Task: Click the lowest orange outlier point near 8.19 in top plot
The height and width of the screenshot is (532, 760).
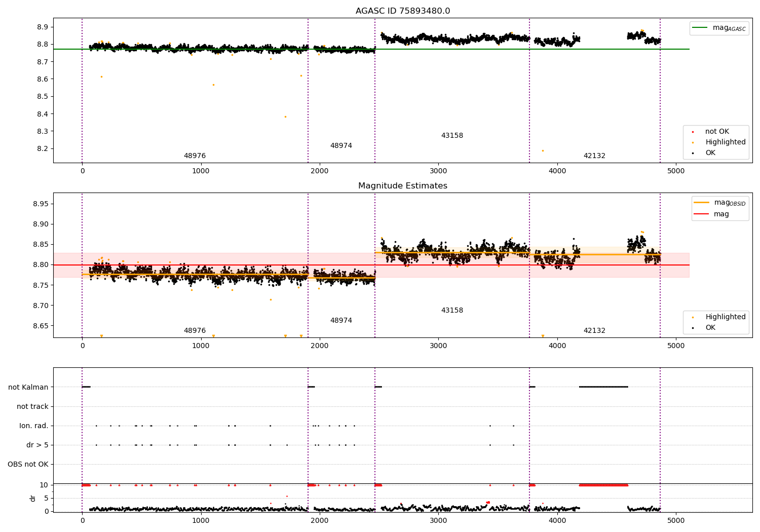Action: (x=543, y=150)
